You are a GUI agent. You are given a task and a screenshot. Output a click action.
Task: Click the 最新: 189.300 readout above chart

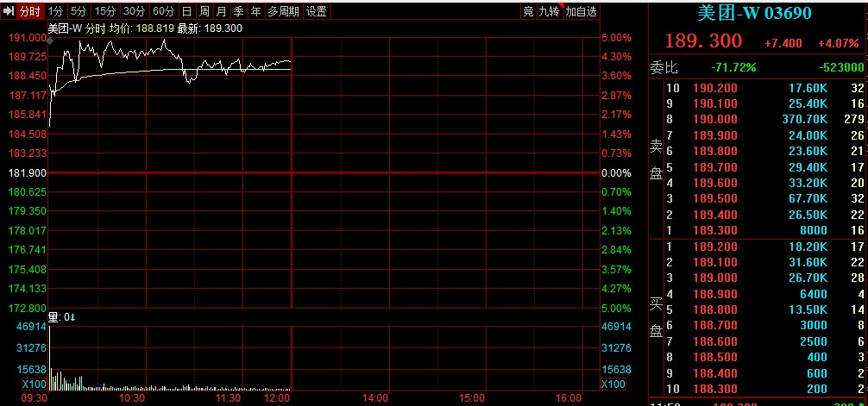pos(210,28)
